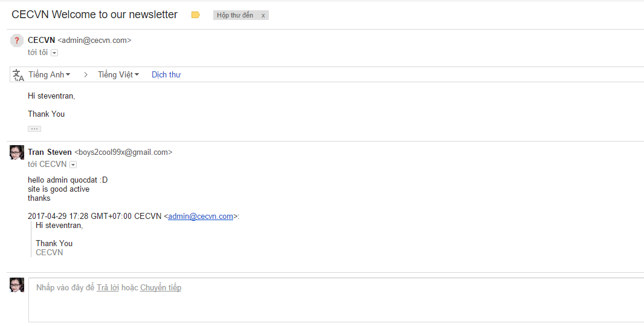The image size is (644, 326).
Task: Open the Tiếng Việt target language dropdown
Action: point(118,75)
